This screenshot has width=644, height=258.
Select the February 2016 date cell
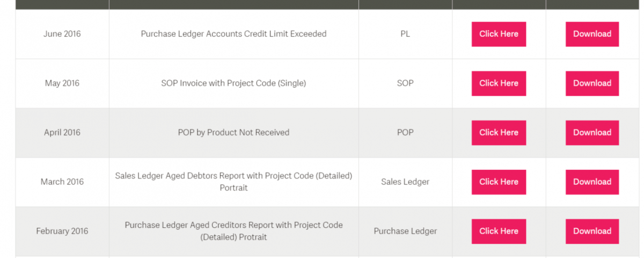[x=62, y=231]
